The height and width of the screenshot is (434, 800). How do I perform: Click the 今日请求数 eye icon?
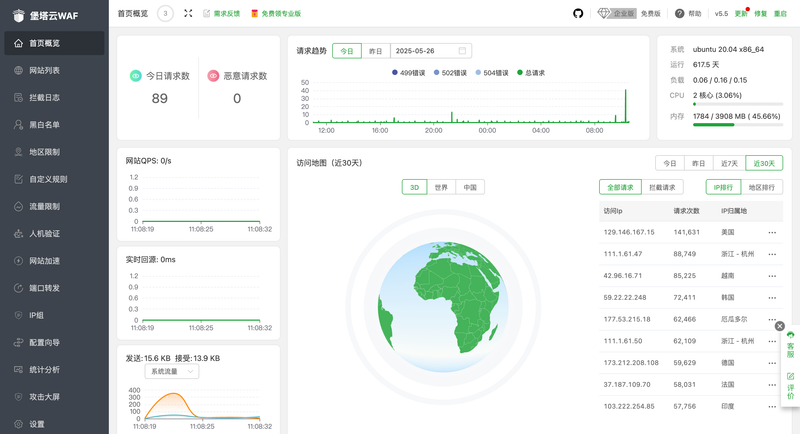click(135, 76)
